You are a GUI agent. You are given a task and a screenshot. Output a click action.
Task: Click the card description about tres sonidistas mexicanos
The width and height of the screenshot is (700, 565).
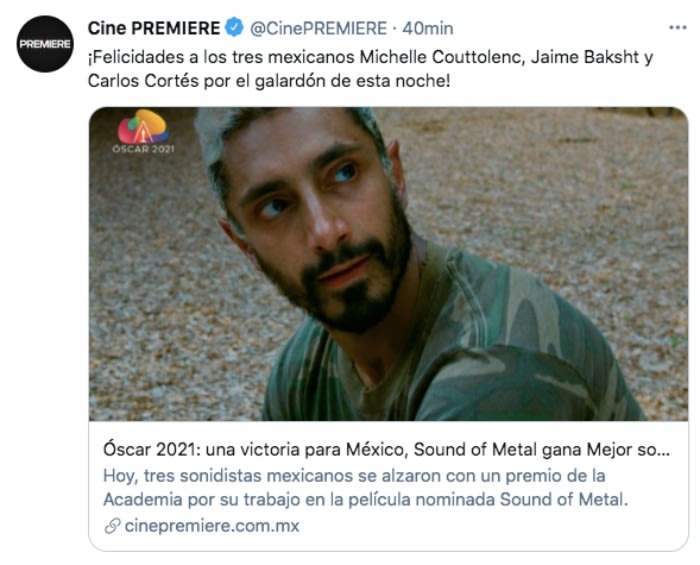tap(366, 487)
